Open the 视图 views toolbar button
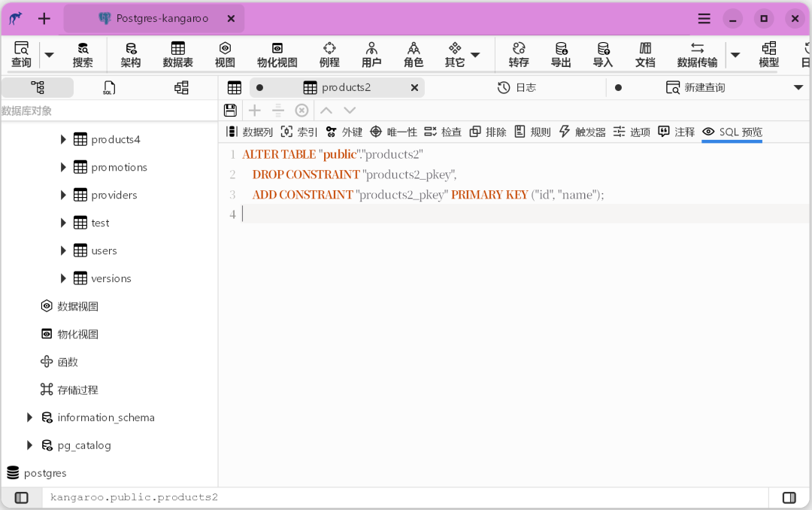 point(225,54)
